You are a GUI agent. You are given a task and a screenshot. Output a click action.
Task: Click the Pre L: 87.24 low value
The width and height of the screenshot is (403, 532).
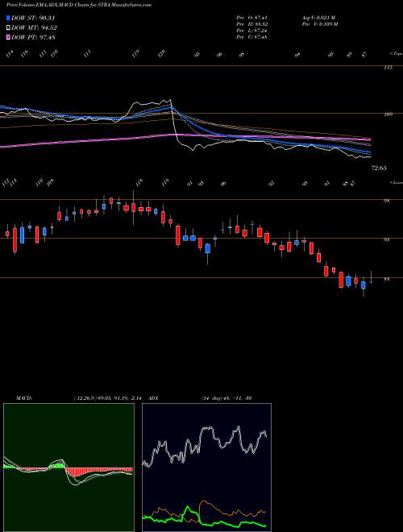[252, 31]
